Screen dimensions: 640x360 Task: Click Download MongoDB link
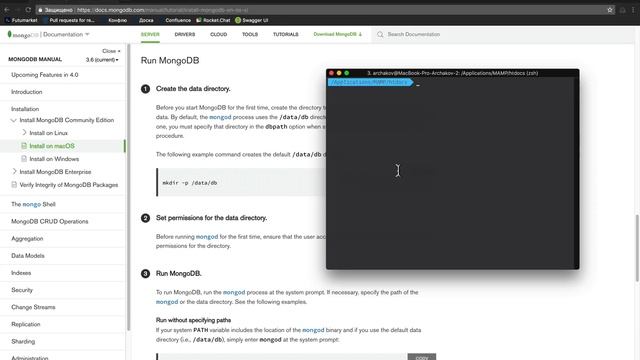(x=338, y=34)
